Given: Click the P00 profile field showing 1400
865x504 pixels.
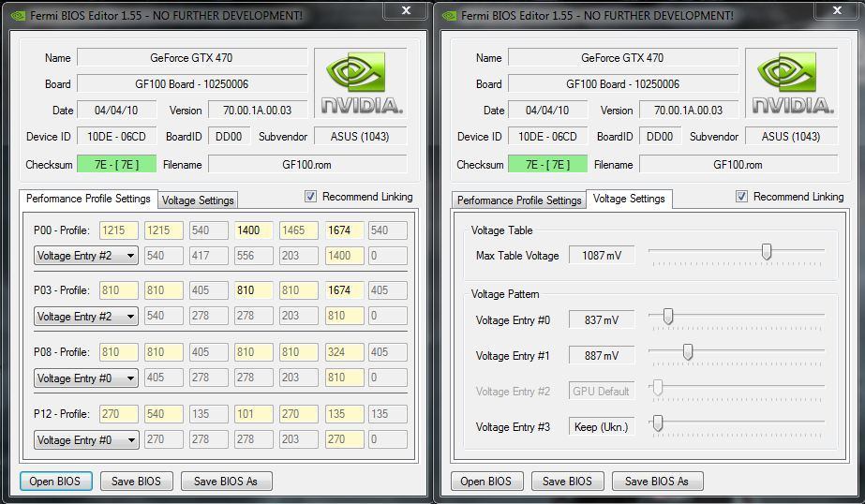Looking at the screenshot, I should (254, 230).
